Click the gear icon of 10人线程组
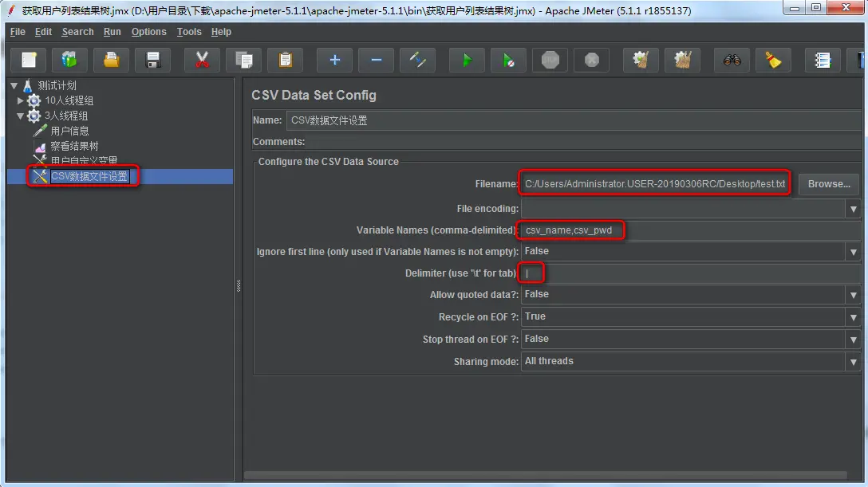 point(34,100)
